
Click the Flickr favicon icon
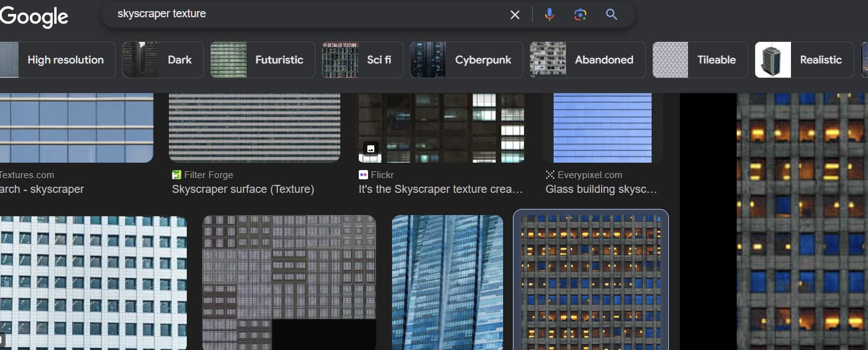click(363, 175)
